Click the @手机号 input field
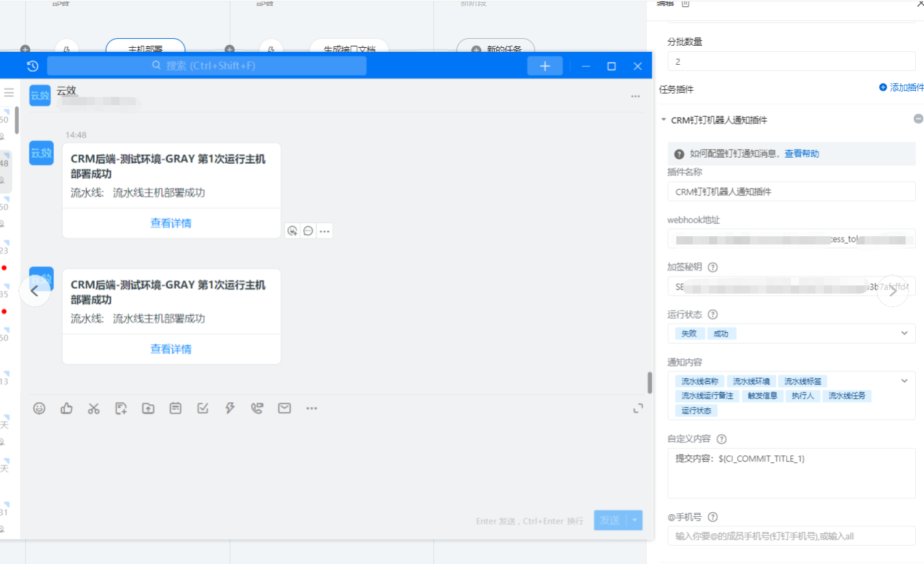This screenshot has height=564, width=924. 792,536
